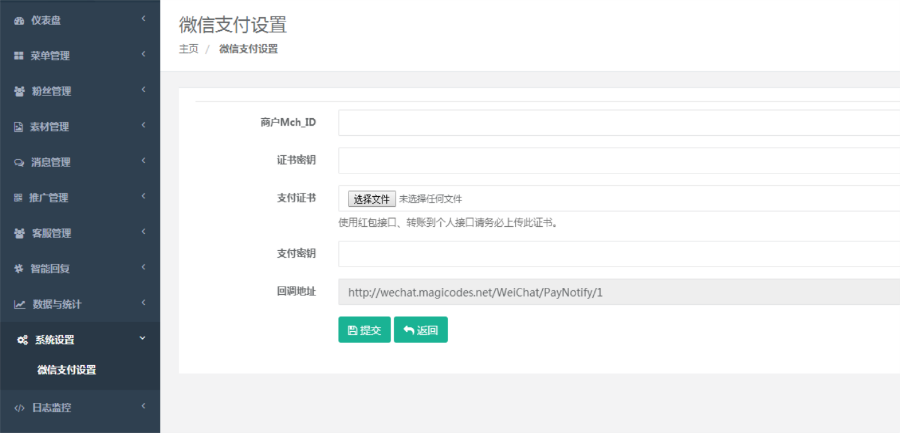Screen dimensions: 900x433
Task: Open the 消息管理 sidebar menu
Action: 80,163
